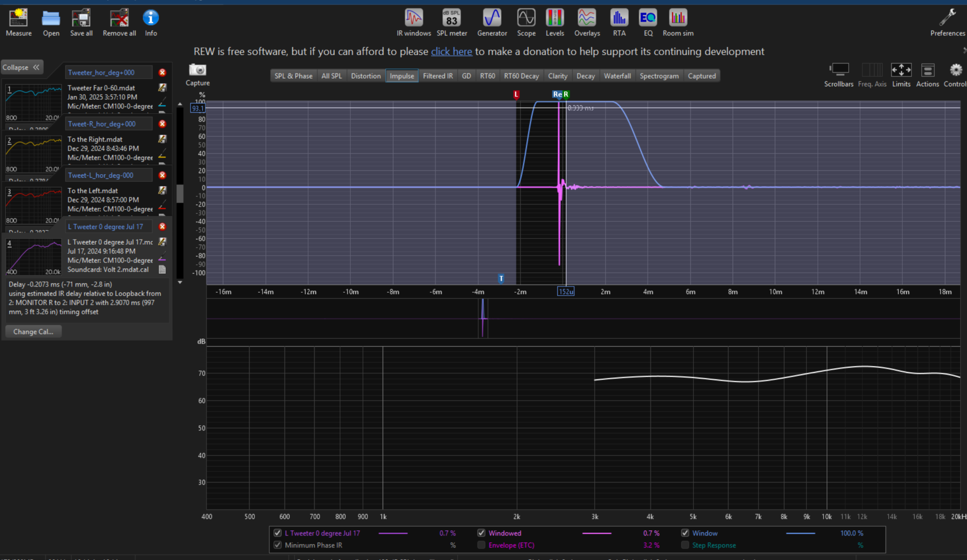
Task: Click measurement list scroll down arrow
Action: [x=180, y=282]
